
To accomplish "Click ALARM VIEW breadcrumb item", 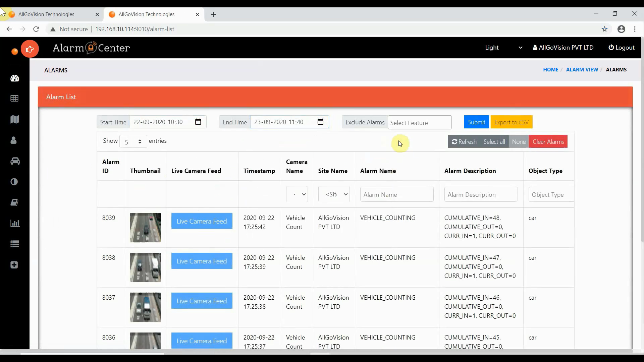I will pos(582,69).
